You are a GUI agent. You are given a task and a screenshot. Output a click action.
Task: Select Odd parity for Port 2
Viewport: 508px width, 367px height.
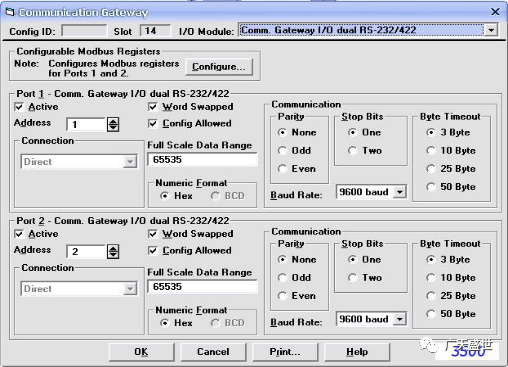click(x=282, y=278)
